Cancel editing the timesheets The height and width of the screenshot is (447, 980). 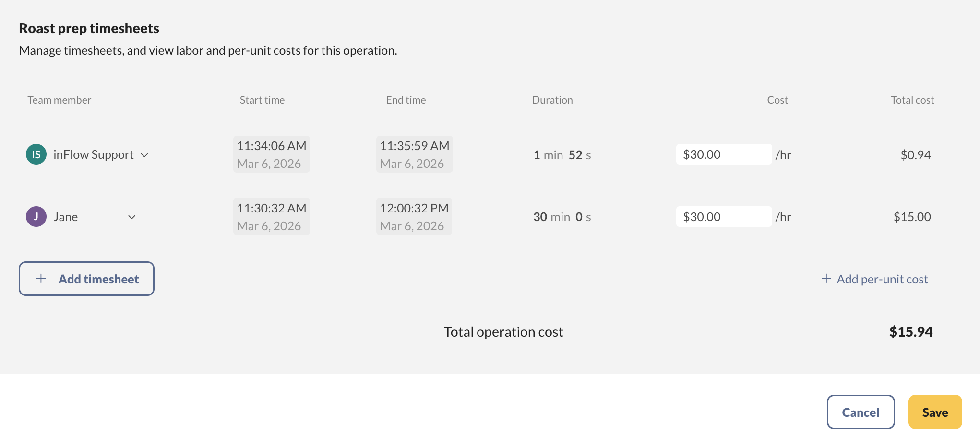(x=860, y=412)
